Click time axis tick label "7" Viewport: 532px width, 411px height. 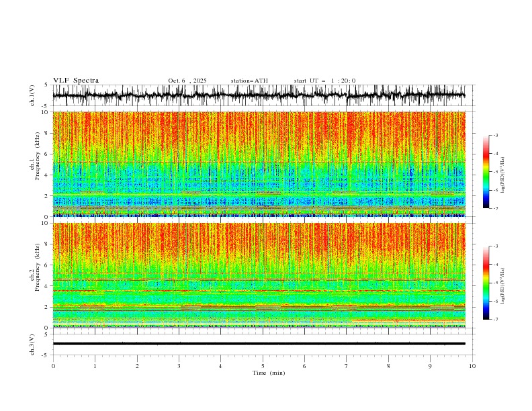click(347, 366)
